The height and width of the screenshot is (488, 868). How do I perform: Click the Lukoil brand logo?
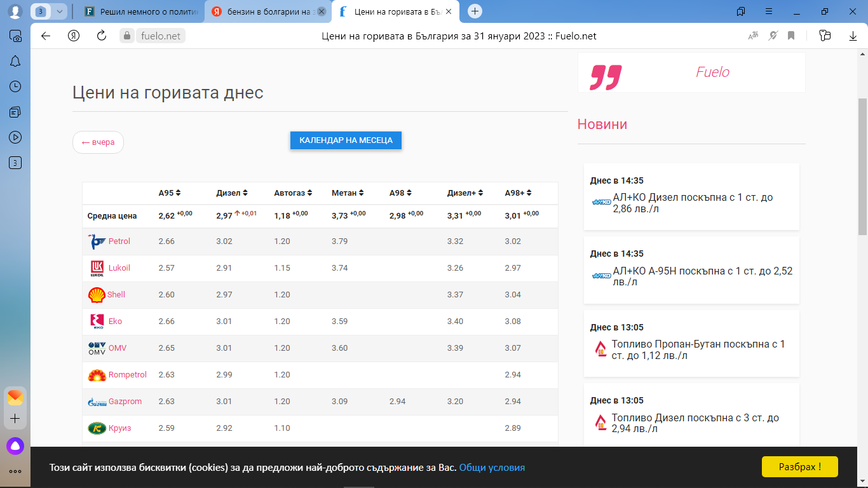tap(97, 268)
